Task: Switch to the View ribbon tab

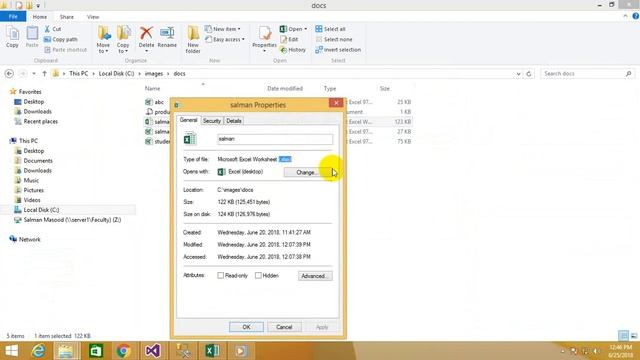Action: click(x=93, y=17)
